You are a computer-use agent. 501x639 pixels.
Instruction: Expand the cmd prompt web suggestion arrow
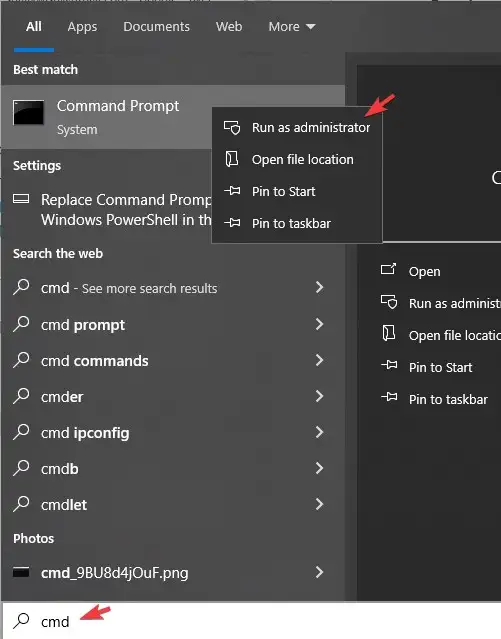320,324
